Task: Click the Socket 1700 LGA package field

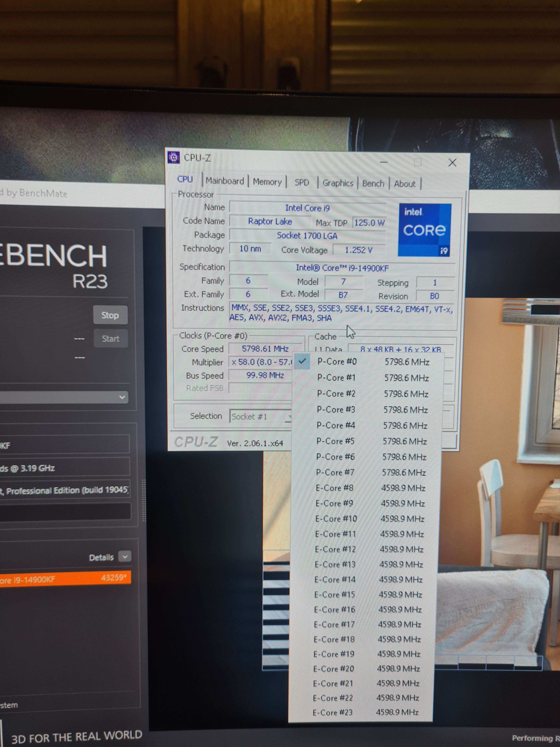Action: pyautogui.click(x=307, y=235)
